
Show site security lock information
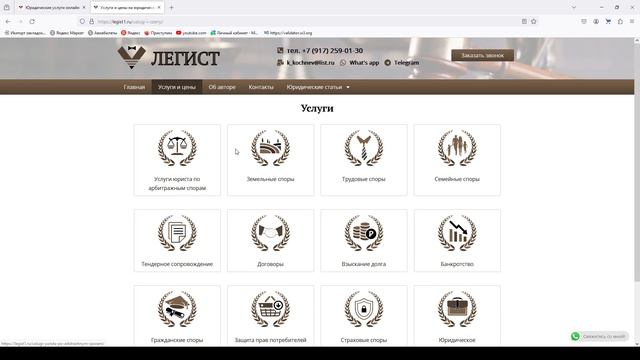pos(91,21)
